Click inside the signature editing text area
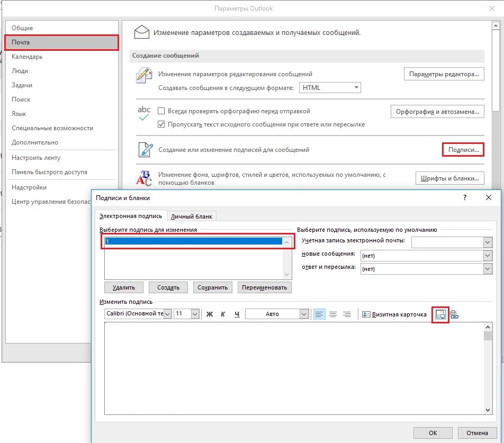The image size is (504, 443). pyautogui.click(x=294, y=368)
